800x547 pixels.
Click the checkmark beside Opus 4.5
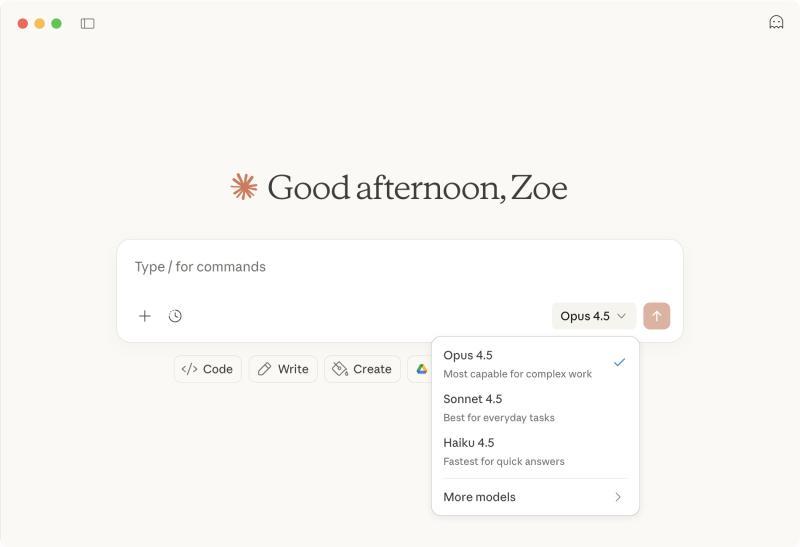(619, 362)
